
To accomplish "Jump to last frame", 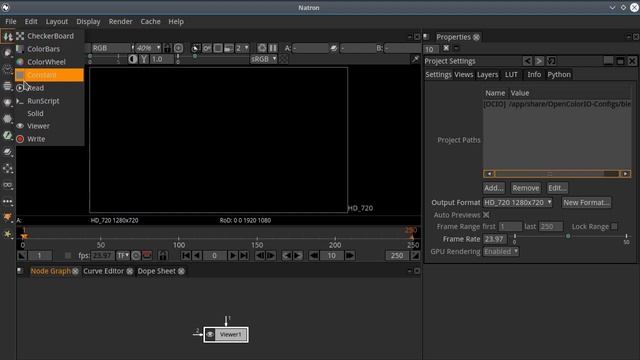I will point(244,256).
